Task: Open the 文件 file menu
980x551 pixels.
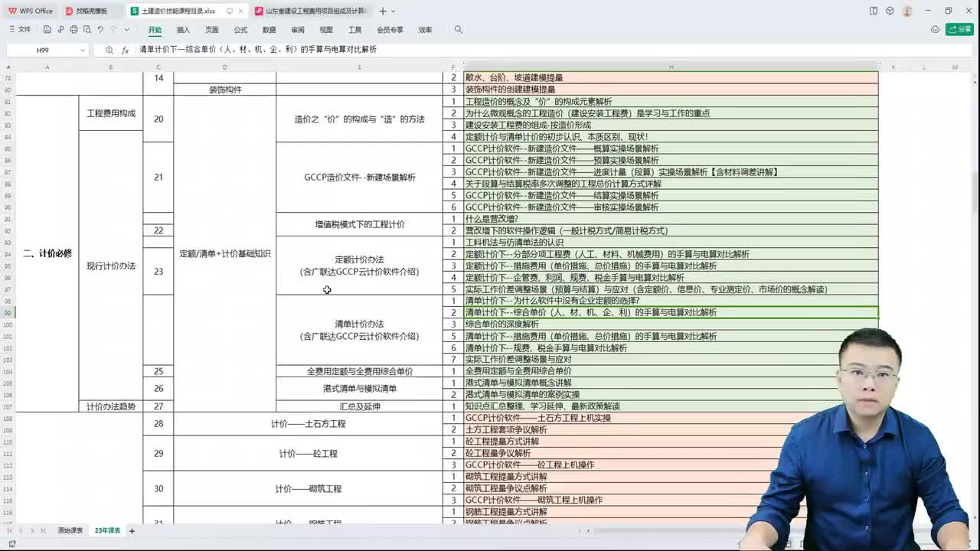Action: point(19,29)
